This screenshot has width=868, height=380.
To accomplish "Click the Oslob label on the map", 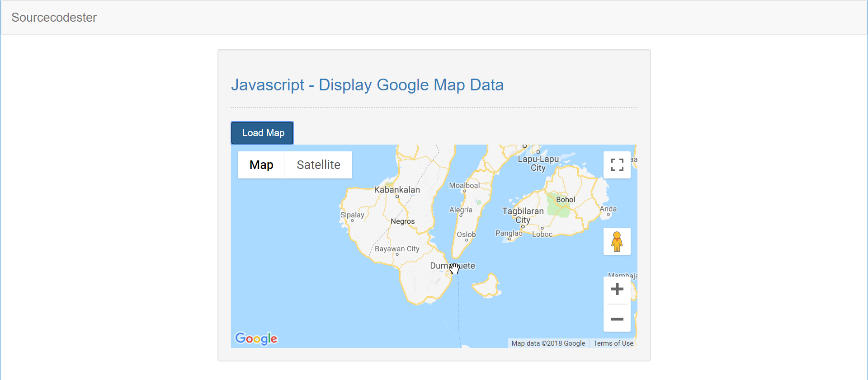I will (x=466, y=235).
